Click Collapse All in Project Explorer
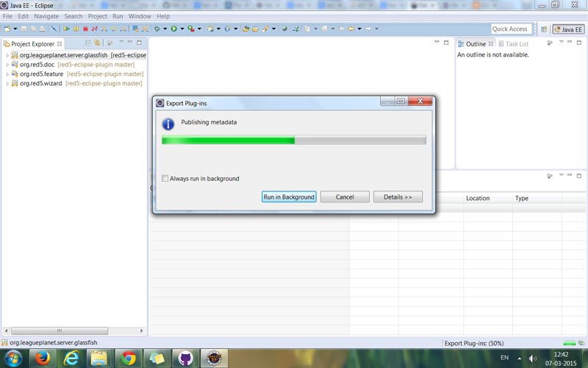This screenshot has width=588, height=368. pos(88,43)
